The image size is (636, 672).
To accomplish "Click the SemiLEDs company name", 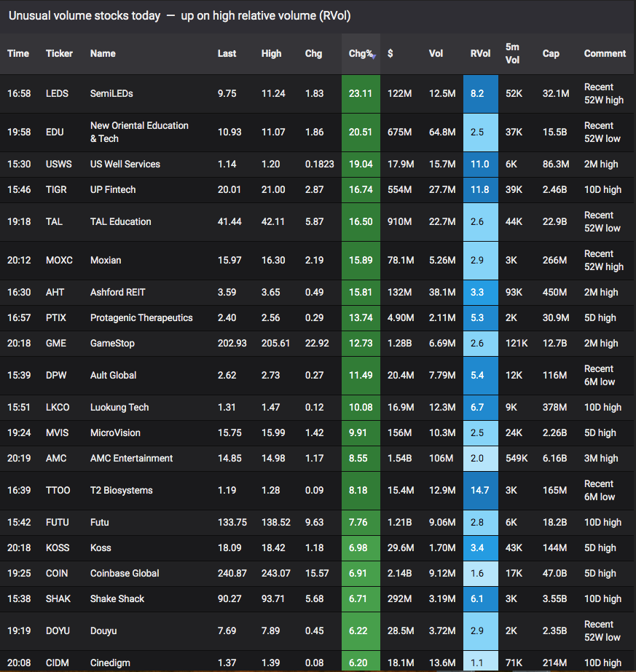I will pos(111,93).
